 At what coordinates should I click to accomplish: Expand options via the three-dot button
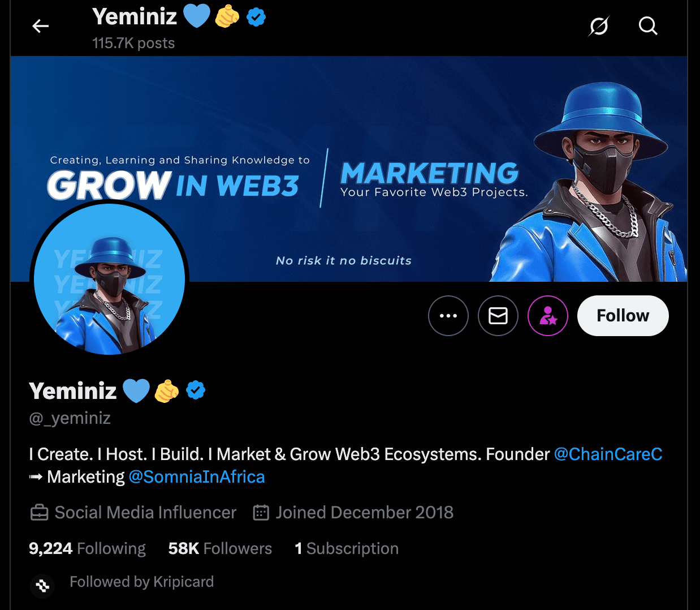(x=448, y=316)
